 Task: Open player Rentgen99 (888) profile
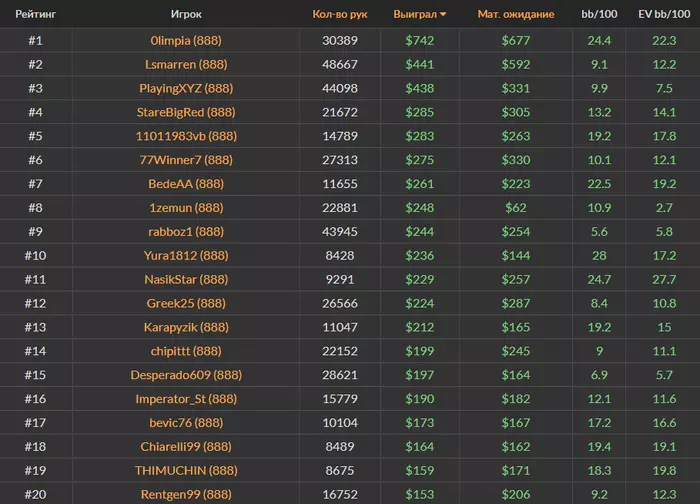pos(186,494)
